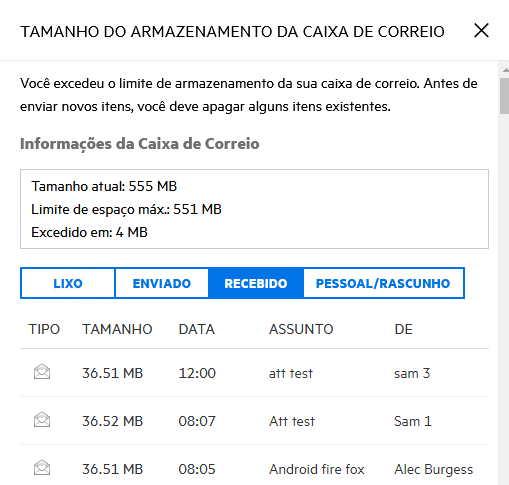Sort by ASSUNTO column header
This screenshot has height=485, width=509.
pyautogui.click(x=301, y=329)
